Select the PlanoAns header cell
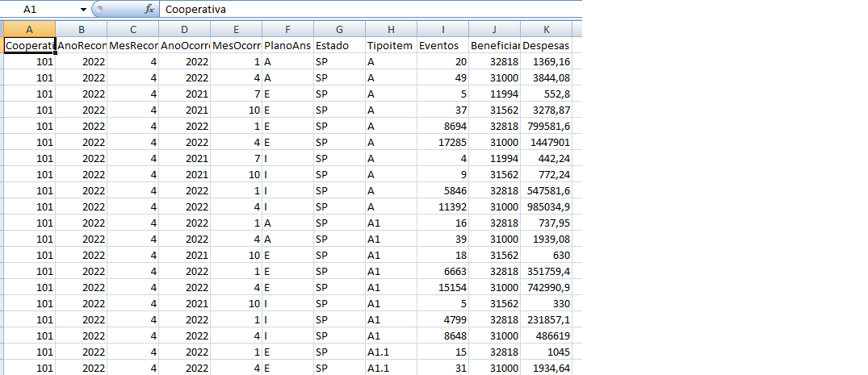Viewport: 868px width, 375px height. (287, 46)
